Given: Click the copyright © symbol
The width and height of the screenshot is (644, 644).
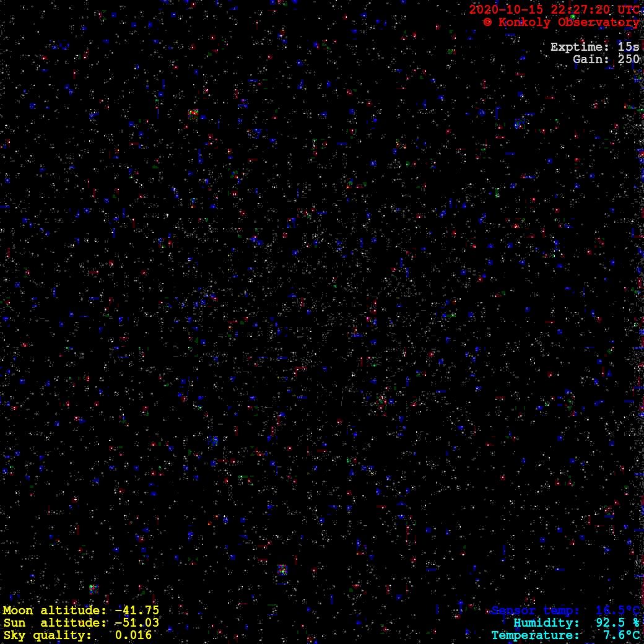Looking at the screenshot, I should click(x=487, y=22).
